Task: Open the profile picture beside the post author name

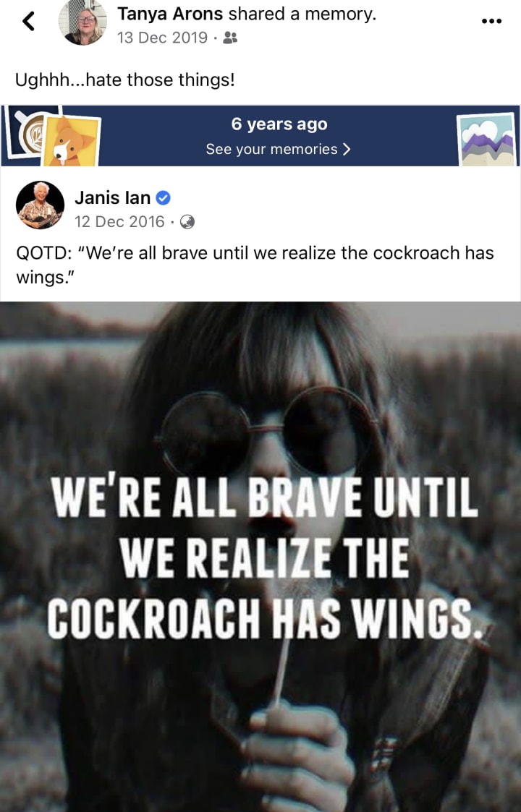Action: pyautogui.click(x=82, y=22)
